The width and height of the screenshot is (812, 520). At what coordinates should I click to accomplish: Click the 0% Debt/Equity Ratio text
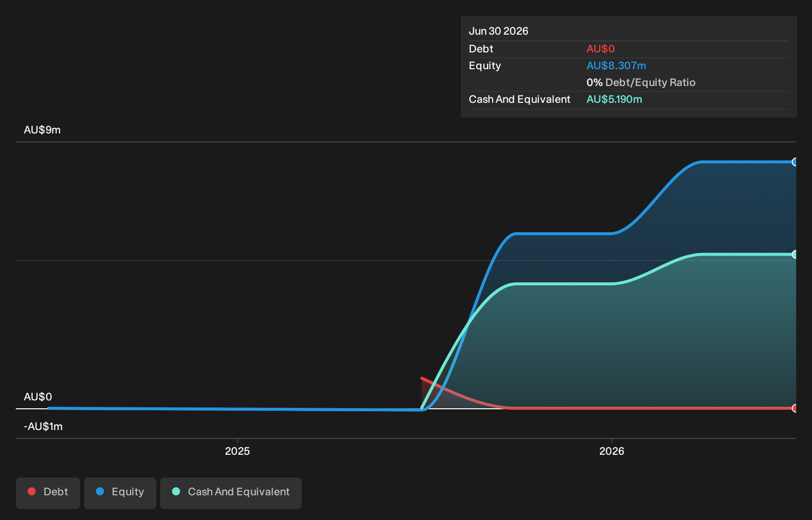point(641,83)
